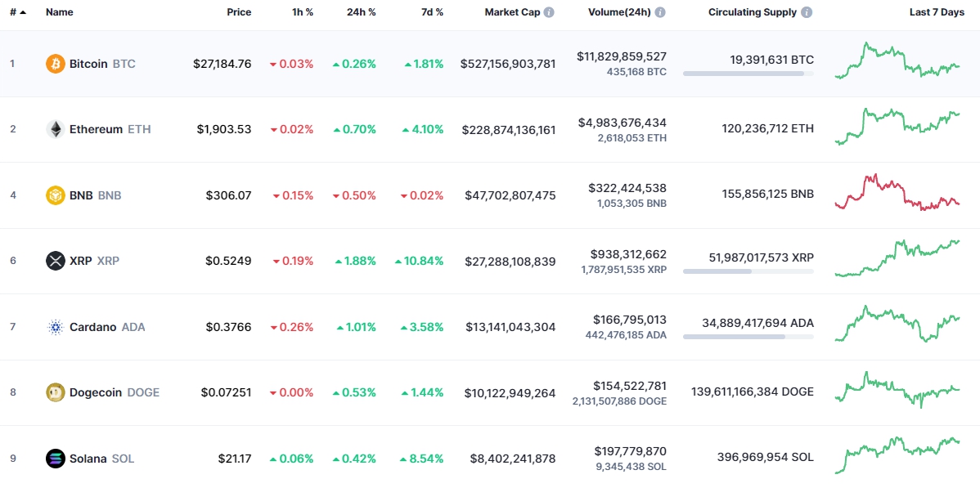Viewport: 980px width, 488px height.
Task: Open Dogecoin 7-day sparkline chart
Action: pos(897,389)
